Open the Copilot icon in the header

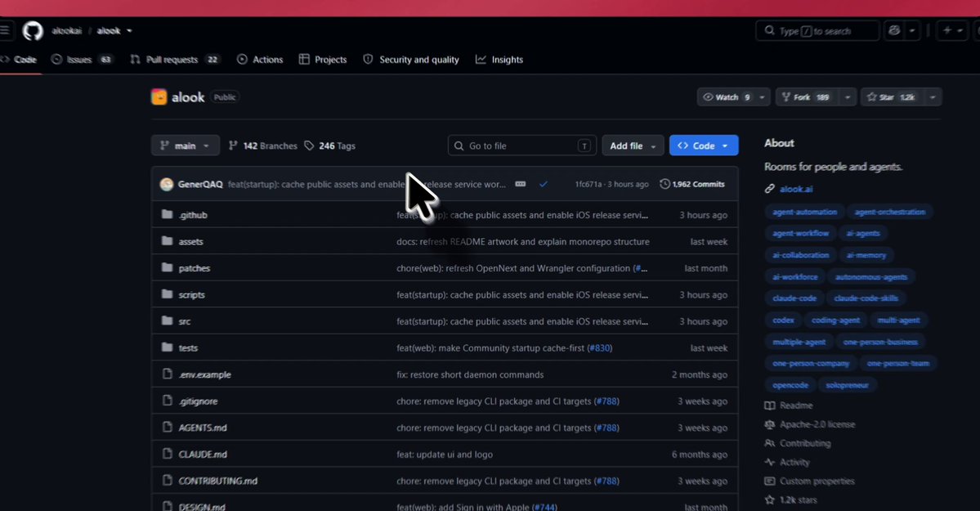(894, 30)
